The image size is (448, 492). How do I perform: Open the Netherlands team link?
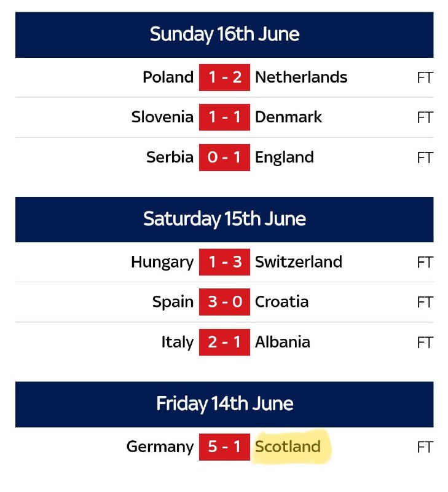[x=301, y=77]
